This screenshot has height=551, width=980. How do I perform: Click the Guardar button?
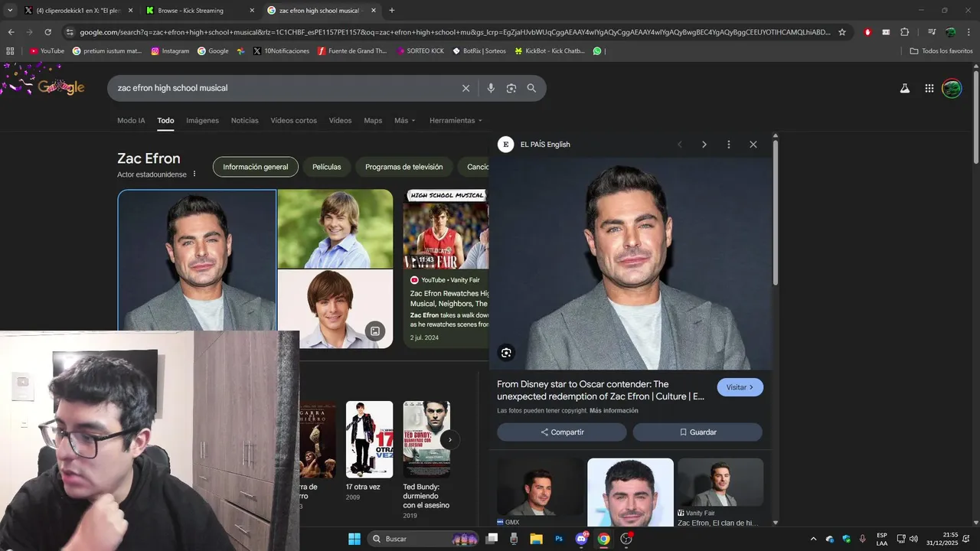pos(697,432)
